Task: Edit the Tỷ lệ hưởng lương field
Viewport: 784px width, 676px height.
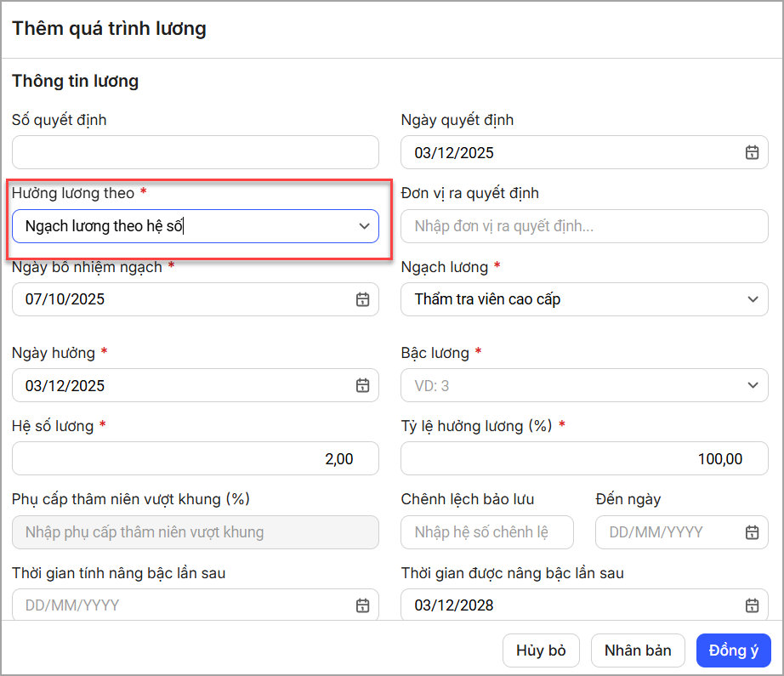Action: (583, 458)
